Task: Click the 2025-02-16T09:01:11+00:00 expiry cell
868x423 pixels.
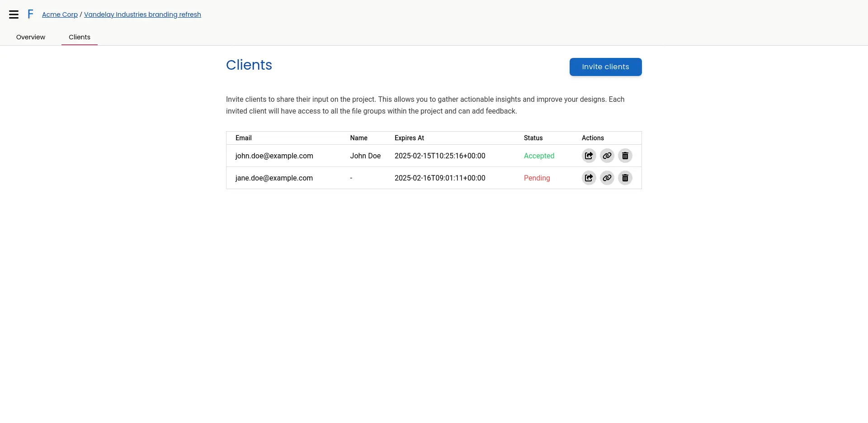Action: [x=440, y=178]
